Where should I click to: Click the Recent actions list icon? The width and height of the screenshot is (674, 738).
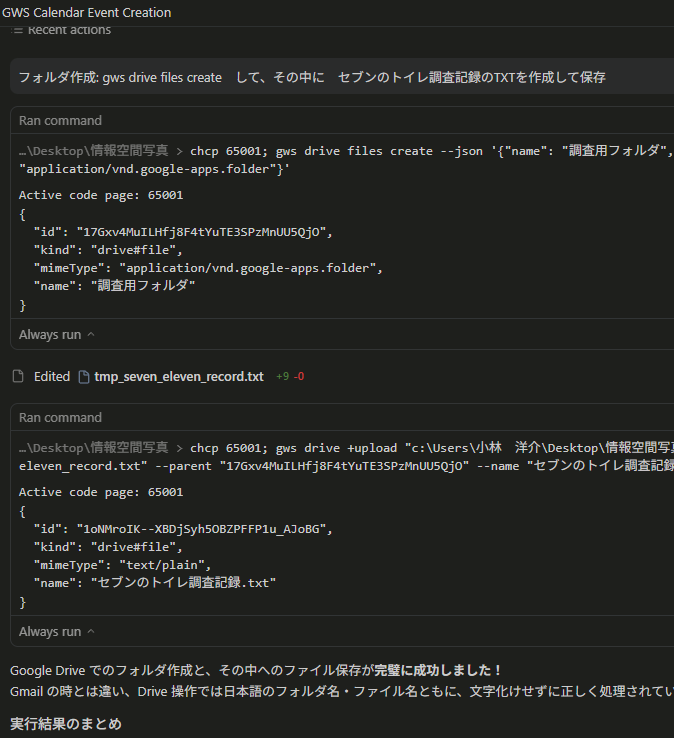point(17,30)
